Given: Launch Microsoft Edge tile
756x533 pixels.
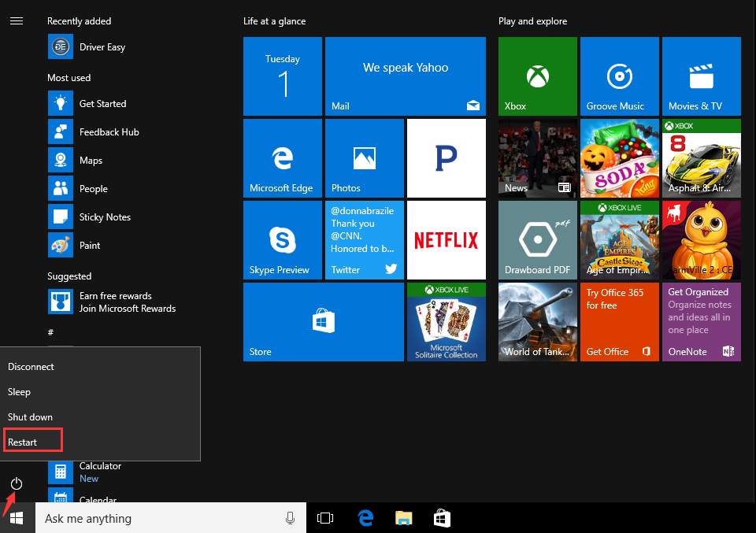Looking at the screenshot, I should click(x=283, y=158).
